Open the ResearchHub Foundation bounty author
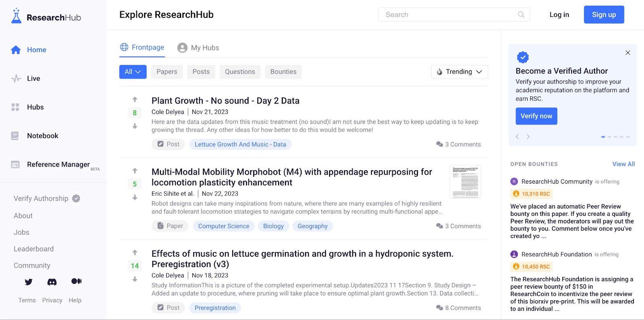The width and height of the screenshot is (644, 320). pyautogui.click(x=557, y=254)
